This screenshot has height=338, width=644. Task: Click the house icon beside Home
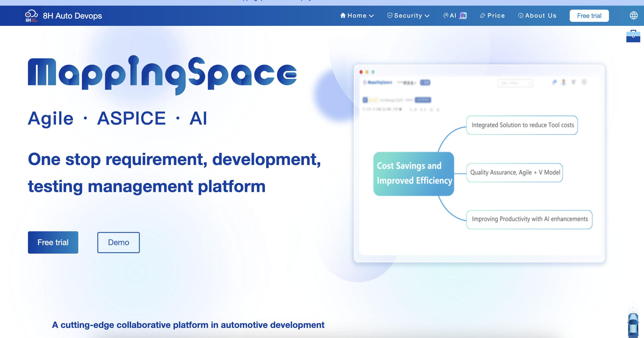click(x=343, y=16)
